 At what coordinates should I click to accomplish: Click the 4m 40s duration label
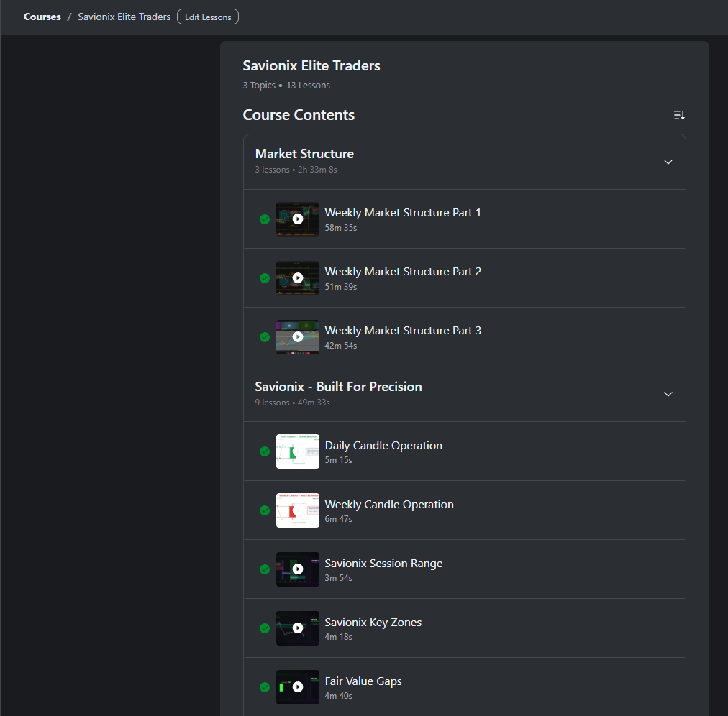pos(339,696)
